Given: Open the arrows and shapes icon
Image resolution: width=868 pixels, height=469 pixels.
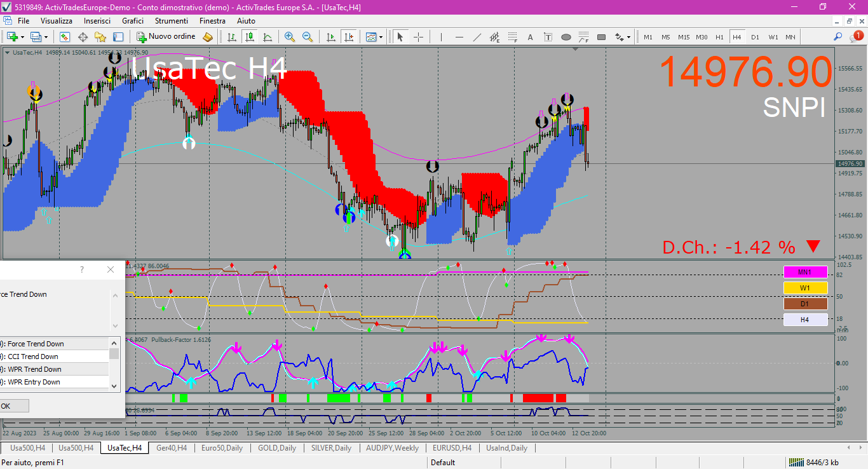Looking at the screenshot, I should click(618, 37).
